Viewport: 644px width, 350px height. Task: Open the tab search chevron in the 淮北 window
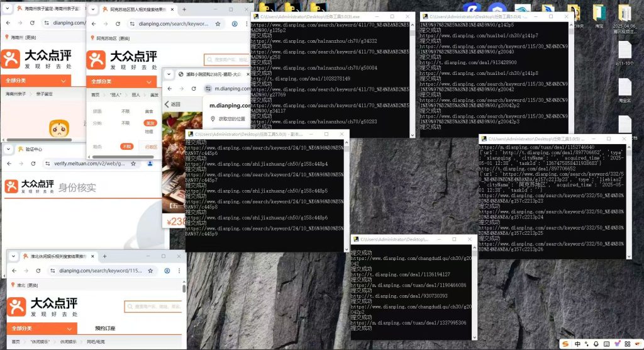13,256
